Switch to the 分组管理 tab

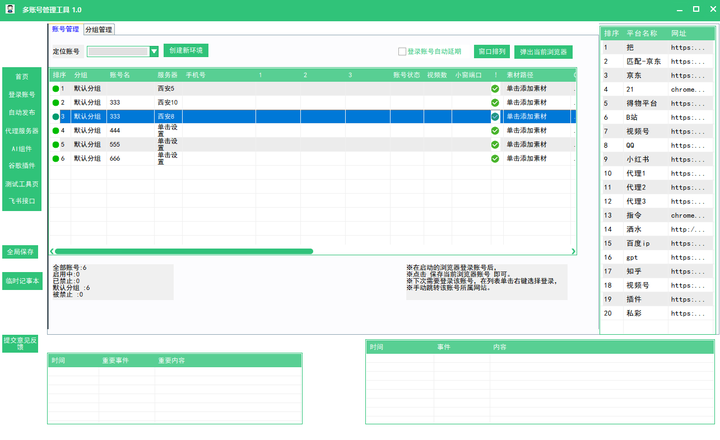[99, 29]
